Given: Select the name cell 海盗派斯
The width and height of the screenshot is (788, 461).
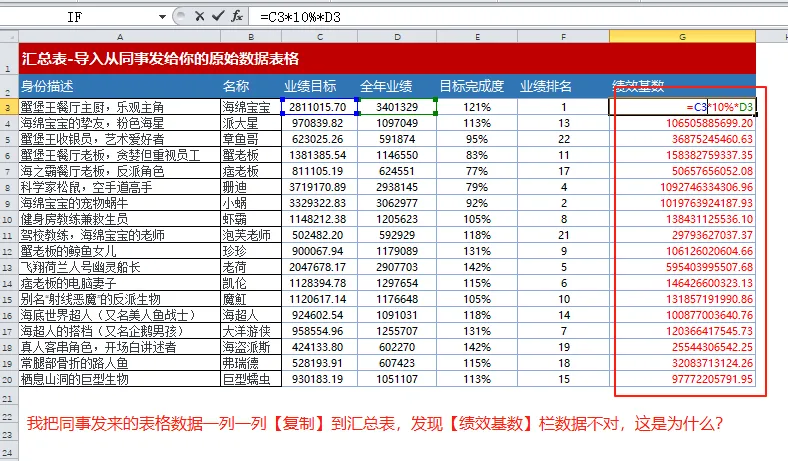Looking at the screenshot, I should tap(251, 347).
